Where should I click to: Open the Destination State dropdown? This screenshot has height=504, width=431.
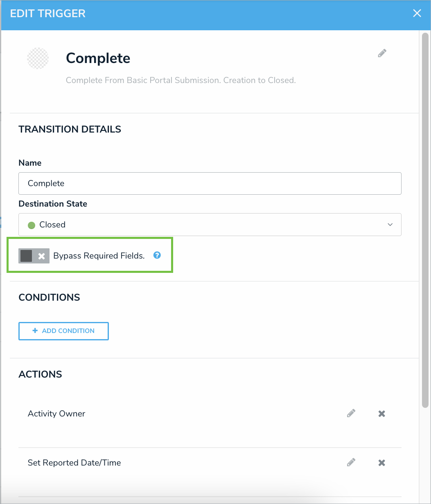pyautogui.click(x=210, y=225)
